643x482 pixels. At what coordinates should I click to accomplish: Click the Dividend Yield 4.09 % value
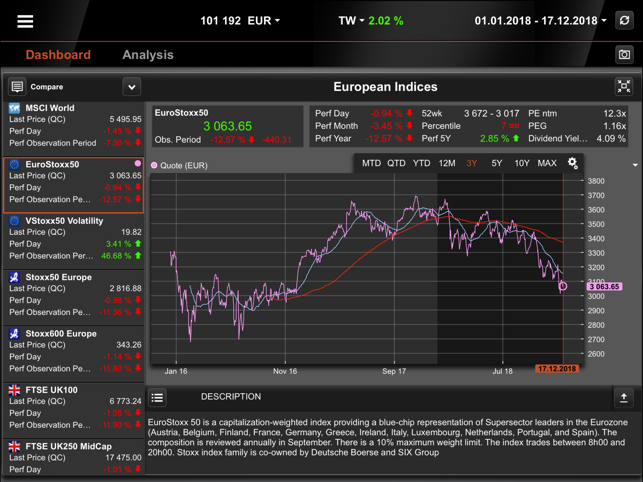click(611, 139)
